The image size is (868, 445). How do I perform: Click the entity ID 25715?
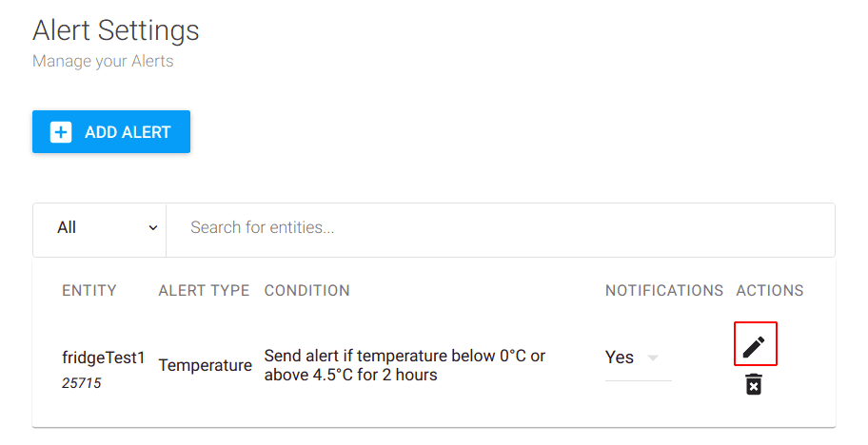[82, 384]
